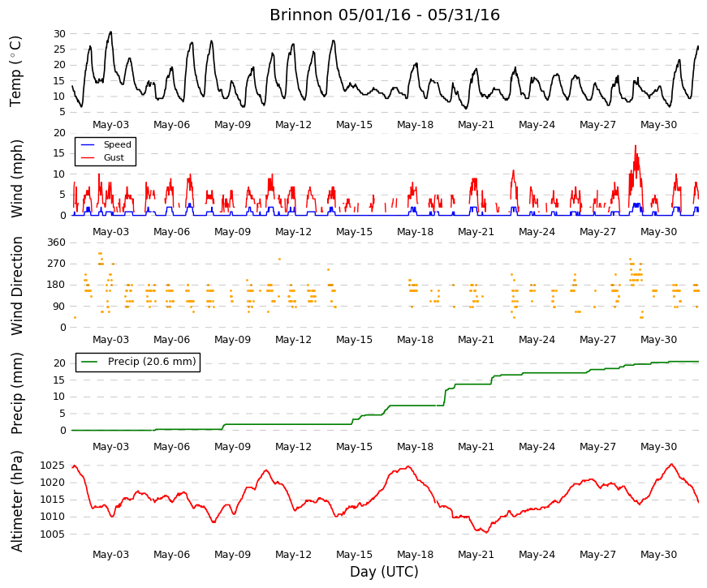Image resolution: width=707 pixels, height=588 pixels.
Task: Click the Precip (mm) axis label
Action: coord(16,393)
